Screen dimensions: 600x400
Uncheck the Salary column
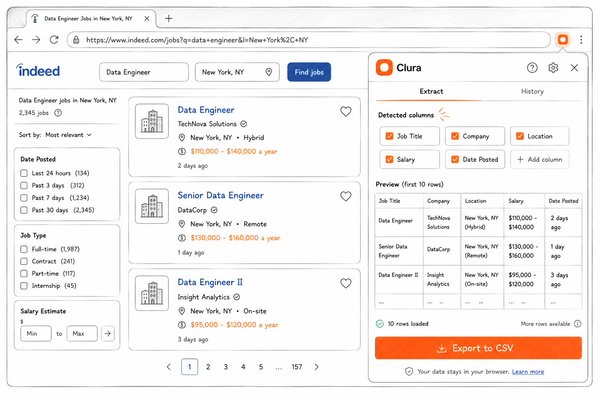pyautogui.click(x=389, y=160)
